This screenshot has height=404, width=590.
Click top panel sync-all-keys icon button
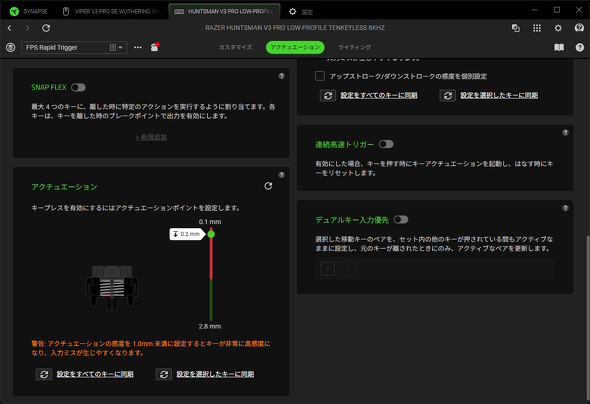point(328,96)
